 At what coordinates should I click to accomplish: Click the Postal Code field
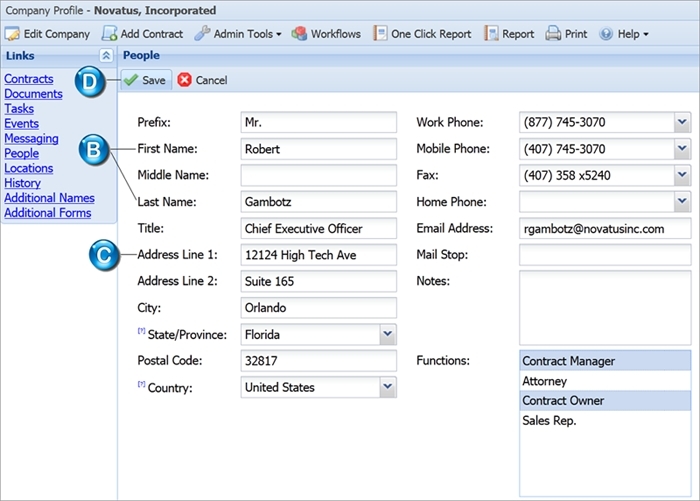click(318, 361)
